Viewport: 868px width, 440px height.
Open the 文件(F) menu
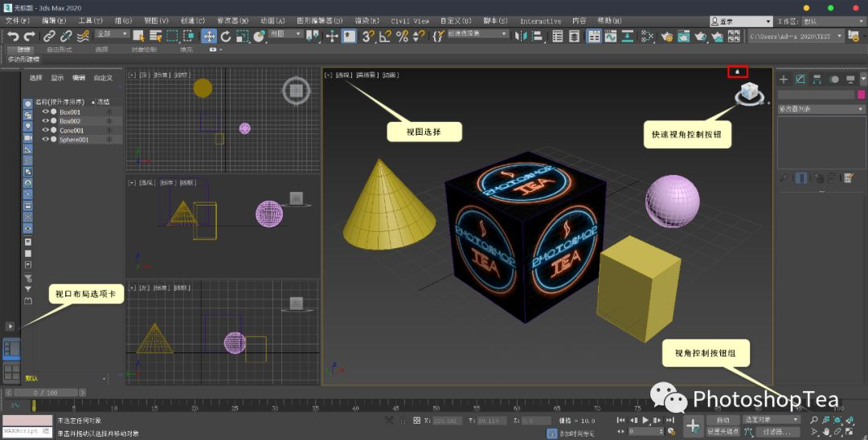pyautogui.click(x=17, y=21)
